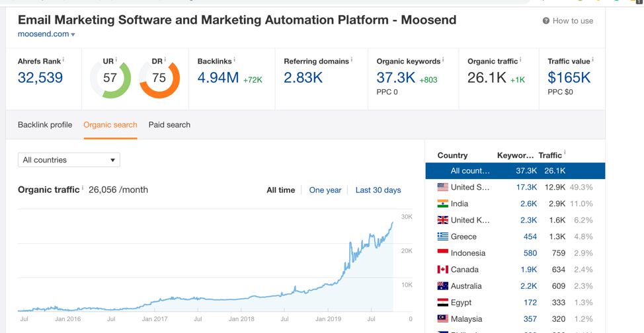Switch to the Paid search tab
Screen dimensions: 644x333
[169, 125]
